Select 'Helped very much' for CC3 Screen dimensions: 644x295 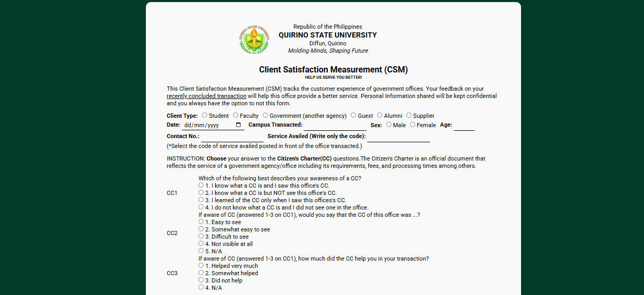pos(201,265)
